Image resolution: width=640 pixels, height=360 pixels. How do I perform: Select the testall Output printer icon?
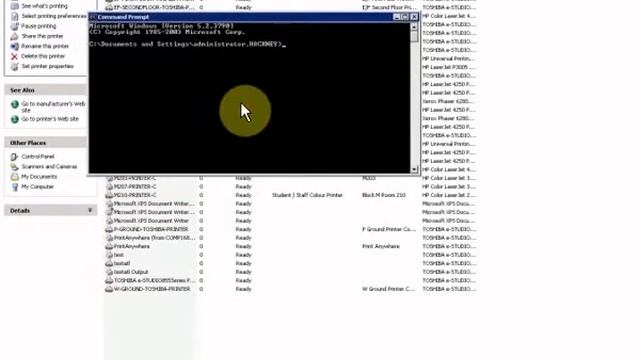point(109,272)
